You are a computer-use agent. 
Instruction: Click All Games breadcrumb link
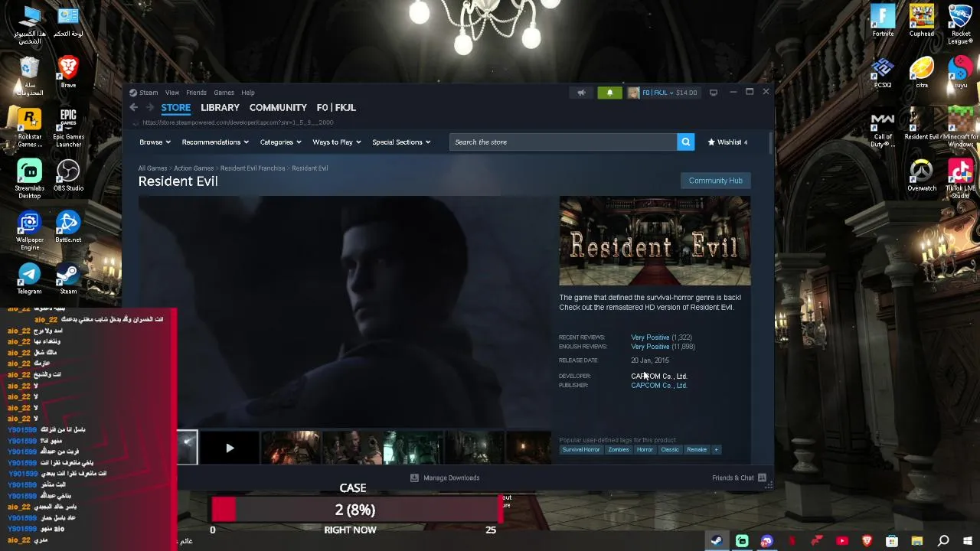[152, 168]
